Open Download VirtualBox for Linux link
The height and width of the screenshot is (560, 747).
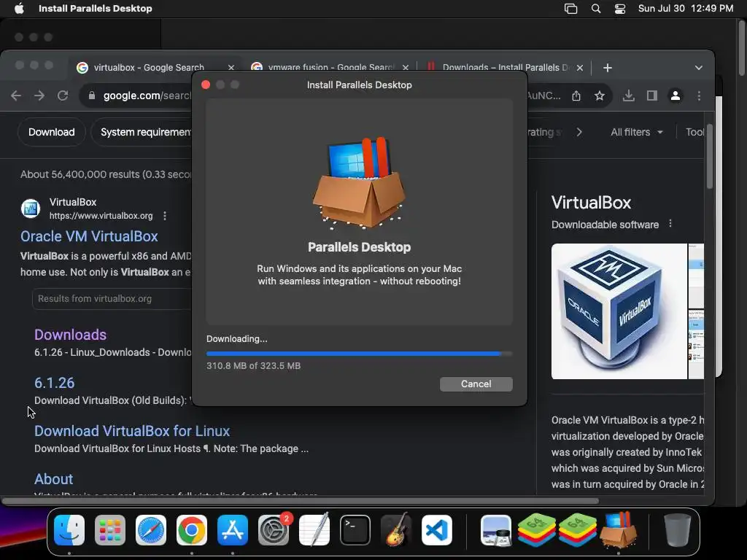(x=132, y=431)
